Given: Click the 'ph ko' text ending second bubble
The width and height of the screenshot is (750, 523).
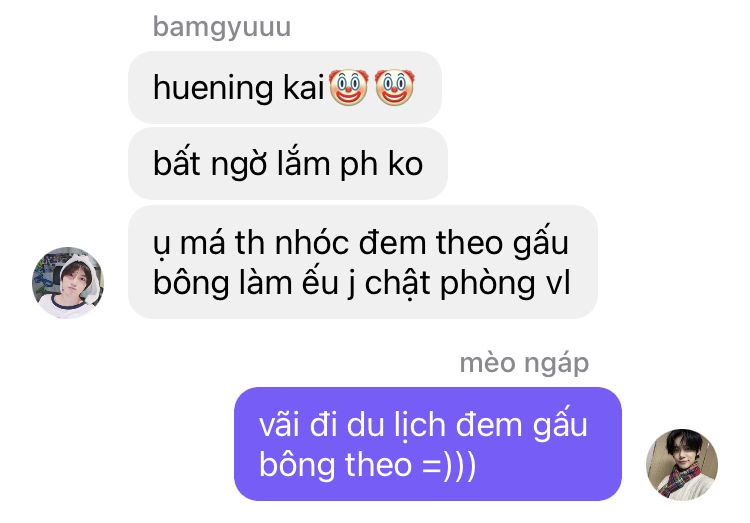Looking at the screenshot, I should point(382,166).
